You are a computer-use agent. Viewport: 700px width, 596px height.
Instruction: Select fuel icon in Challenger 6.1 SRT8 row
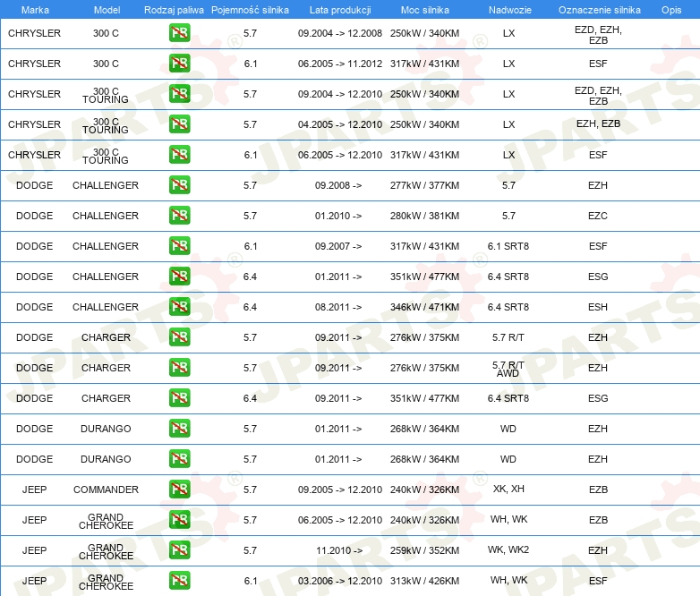pos(179,246)
